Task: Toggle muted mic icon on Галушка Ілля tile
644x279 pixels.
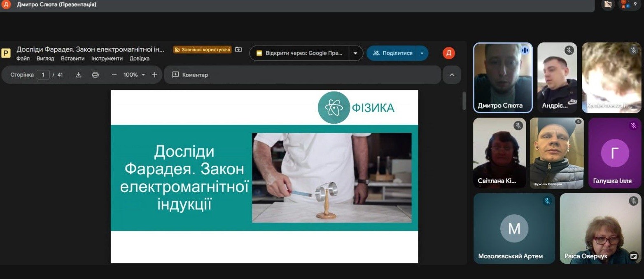Action: [633, 126]
